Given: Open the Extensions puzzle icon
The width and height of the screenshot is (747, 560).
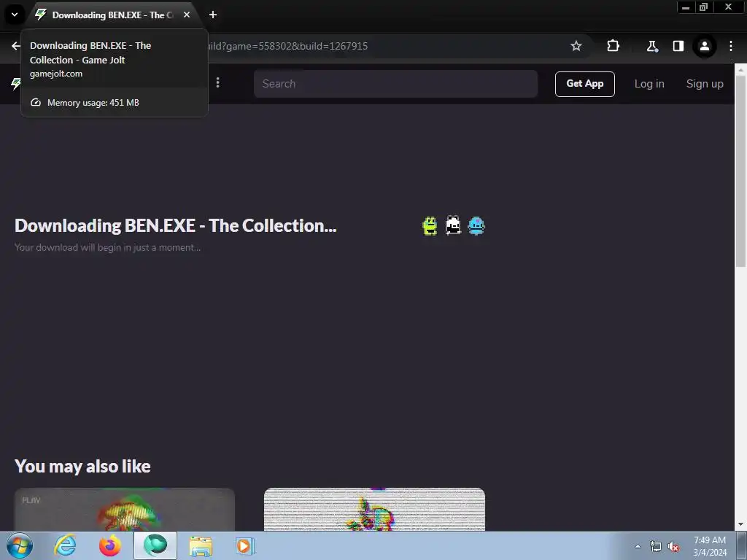Looking at the screenshot, I should [613, 46].
